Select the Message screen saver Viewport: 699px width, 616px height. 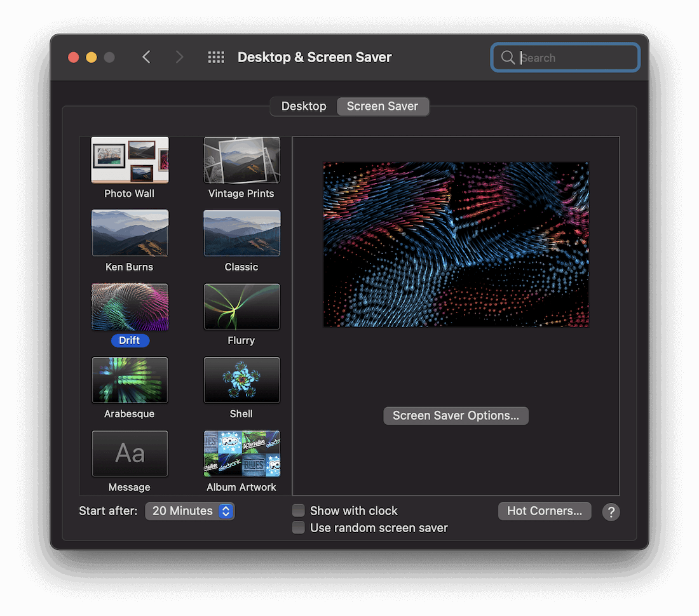[x=130, y=453]
